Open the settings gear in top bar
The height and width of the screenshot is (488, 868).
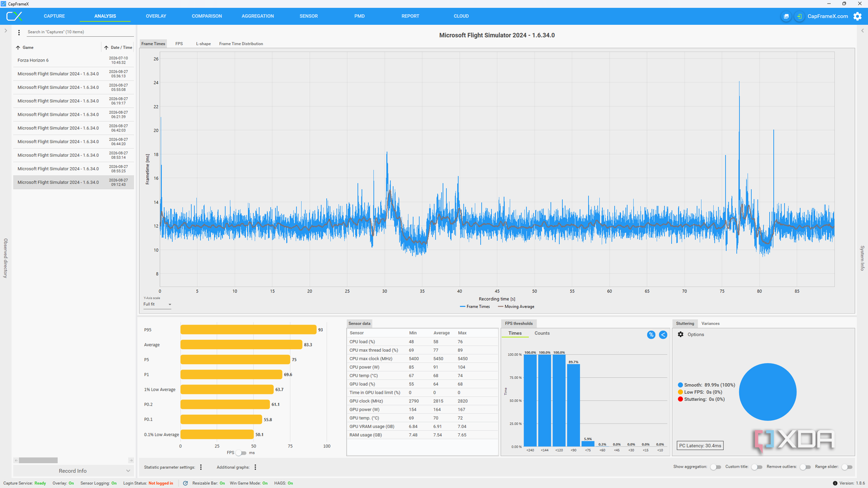click(857, 16)
